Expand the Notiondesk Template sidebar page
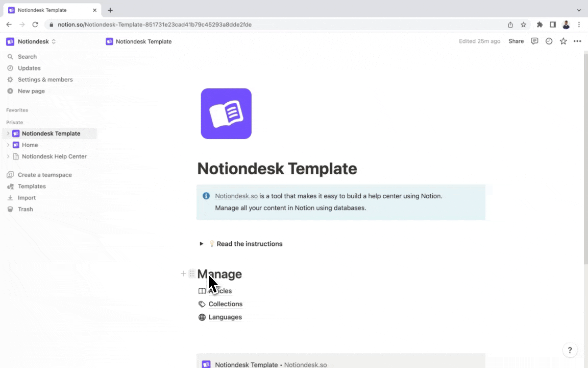 [8, 134]
